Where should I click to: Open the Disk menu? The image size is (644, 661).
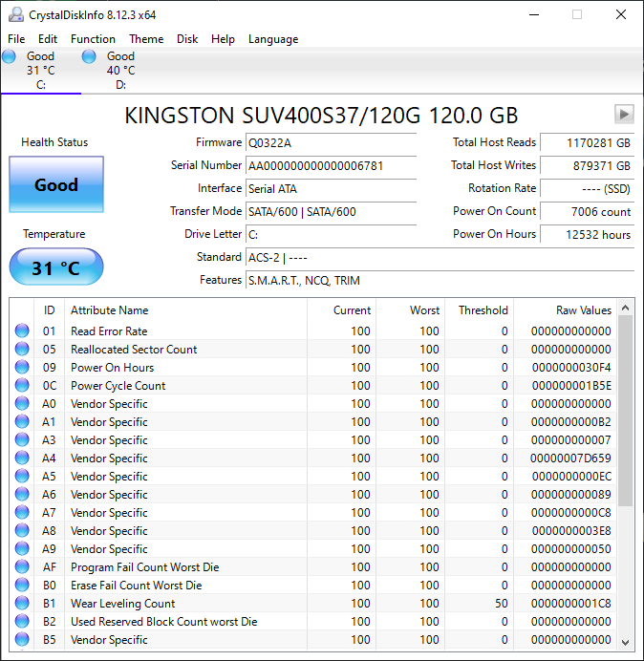187,39
